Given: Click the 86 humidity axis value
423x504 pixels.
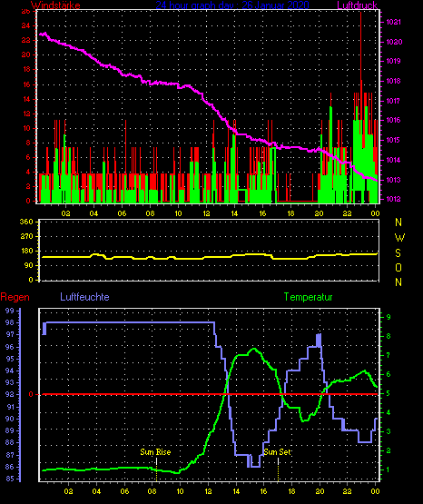Looking at the screenshot, I should 10,468.
